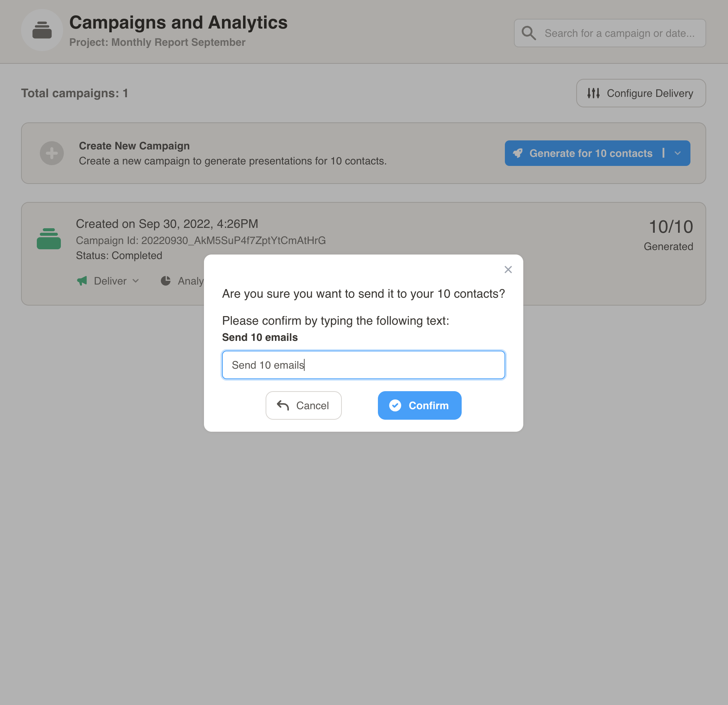Click the magnifying glass search icon
The image size is (728, 705).
(529, 33)
